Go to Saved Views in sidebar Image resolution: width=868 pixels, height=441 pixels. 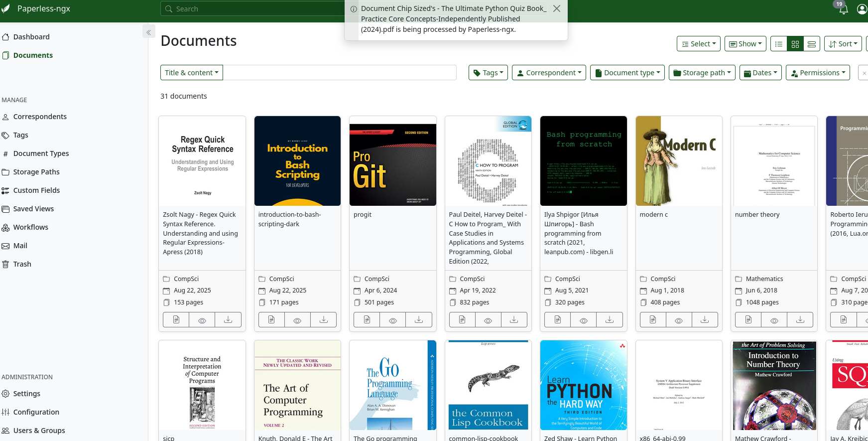pos(33,209)
